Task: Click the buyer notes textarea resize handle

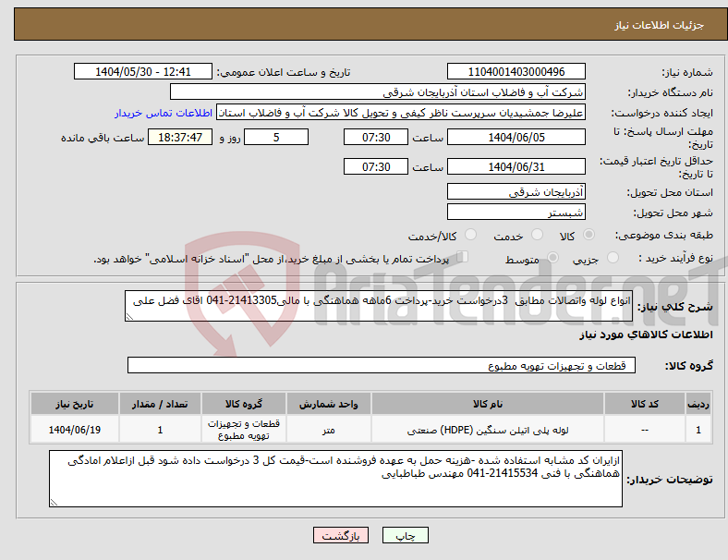Action: 54,503
